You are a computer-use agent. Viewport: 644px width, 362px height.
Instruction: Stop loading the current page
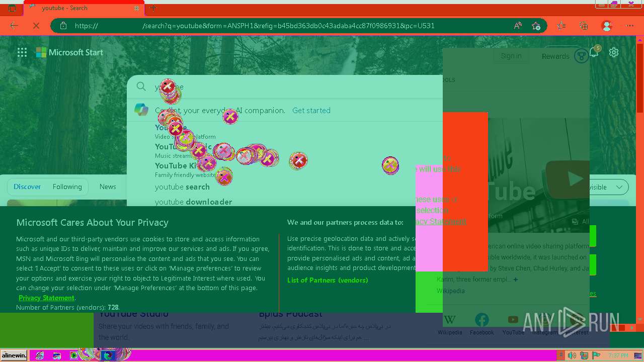coord(36,26)
